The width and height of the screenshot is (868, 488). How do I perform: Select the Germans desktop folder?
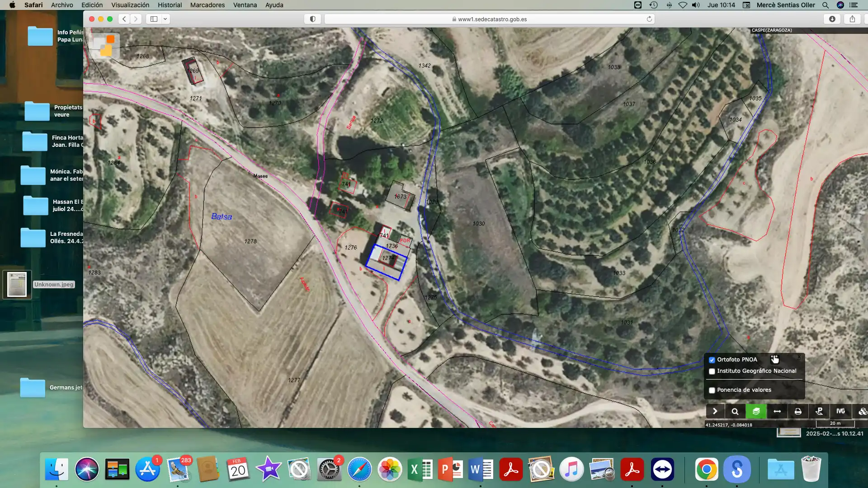33,388
